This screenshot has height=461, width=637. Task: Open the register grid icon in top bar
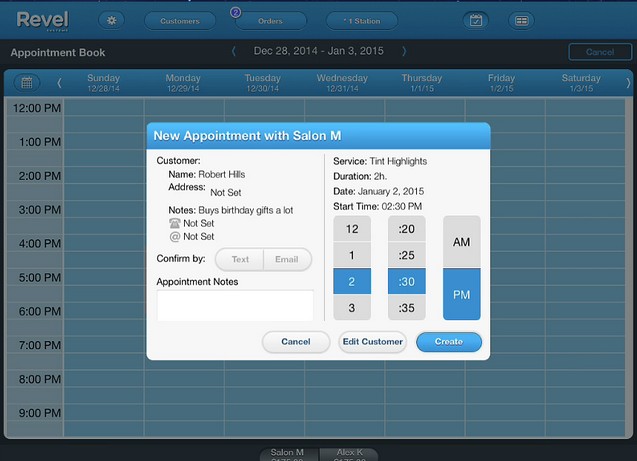point(522,20)
